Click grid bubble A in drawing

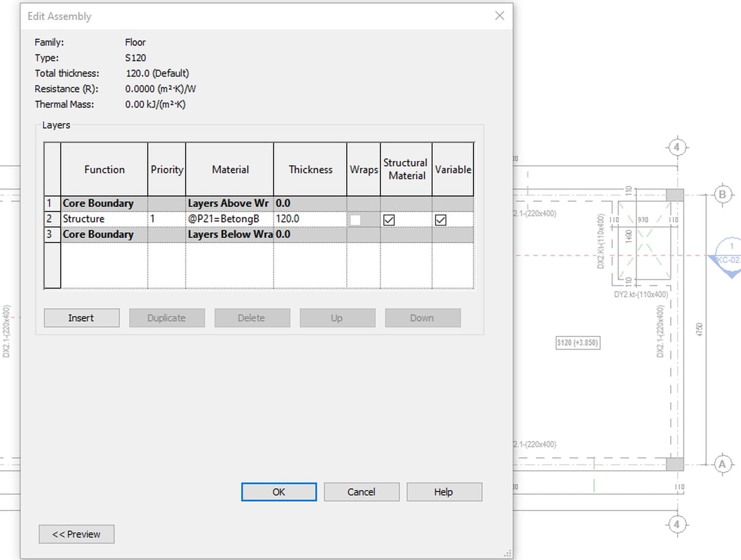coord(722,464)
